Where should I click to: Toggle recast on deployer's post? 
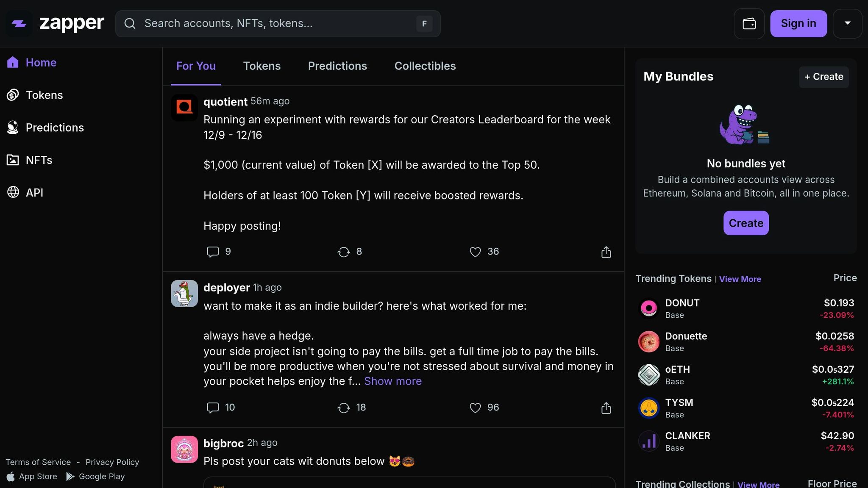coord(343,408)
